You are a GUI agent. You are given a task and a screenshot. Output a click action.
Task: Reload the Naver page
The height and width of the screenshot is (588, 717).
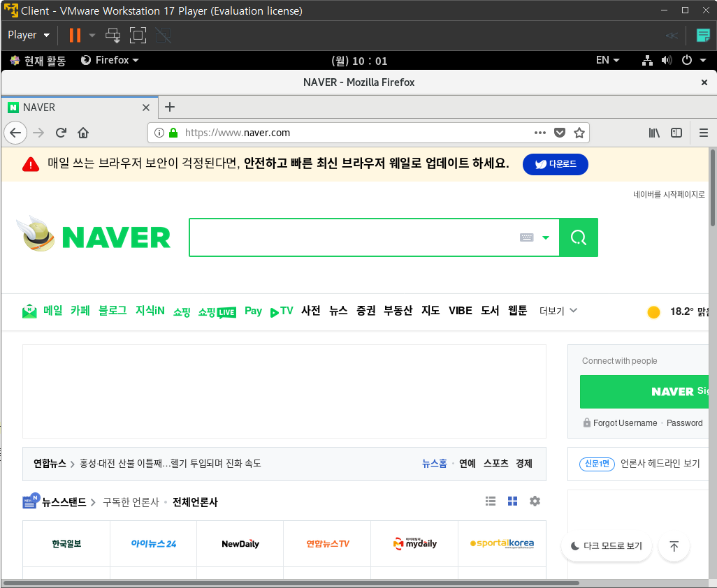click(x=61, y=133)
